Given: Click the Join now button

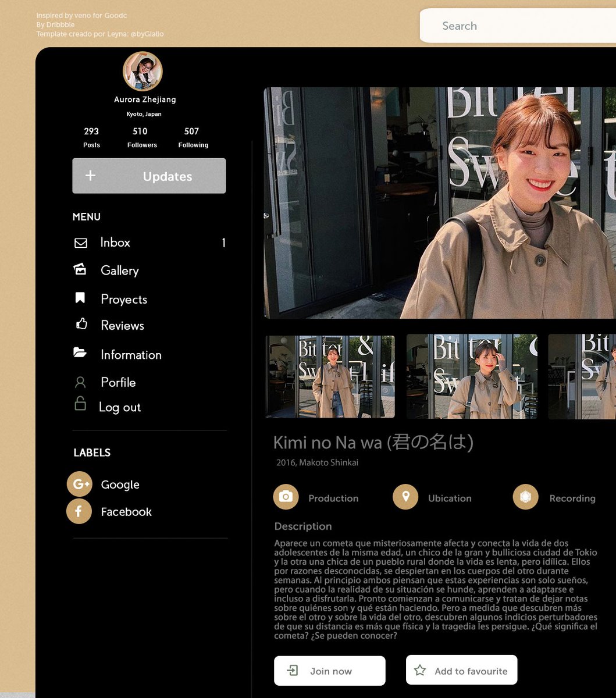Looking at the screenshot, I should (330, 671).
